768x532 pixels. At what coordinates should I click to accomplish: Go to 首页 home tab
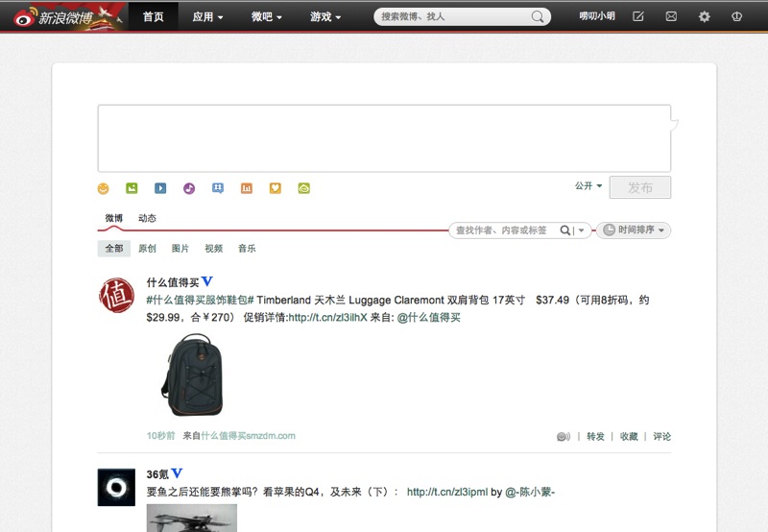pos(154,17)
